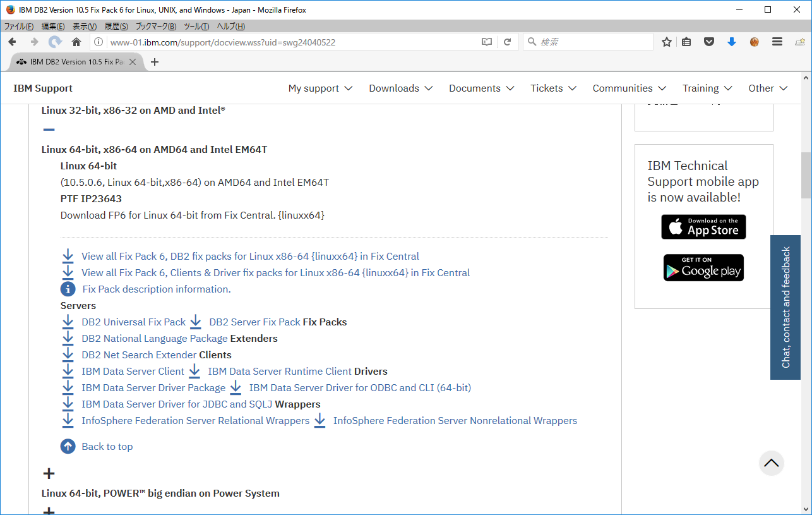Open the ツール(T) menu
812x515 pixels.
(196, 27)
